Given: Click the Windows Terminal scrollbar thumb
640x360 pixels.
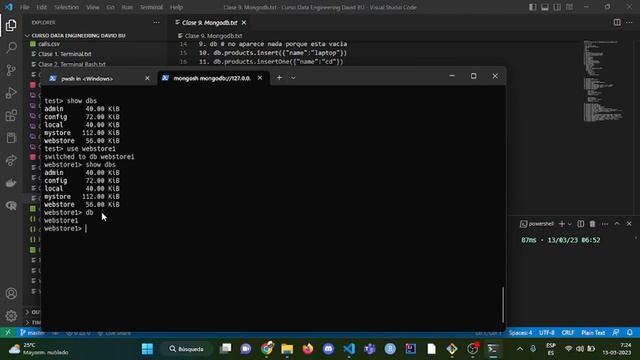Looking at the screenshot, I should 503,304.
